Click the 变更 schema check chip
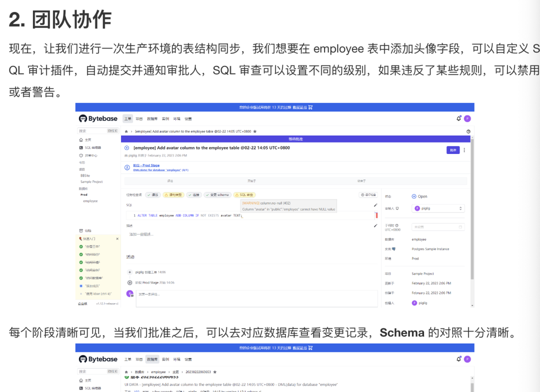 point(217,195)
